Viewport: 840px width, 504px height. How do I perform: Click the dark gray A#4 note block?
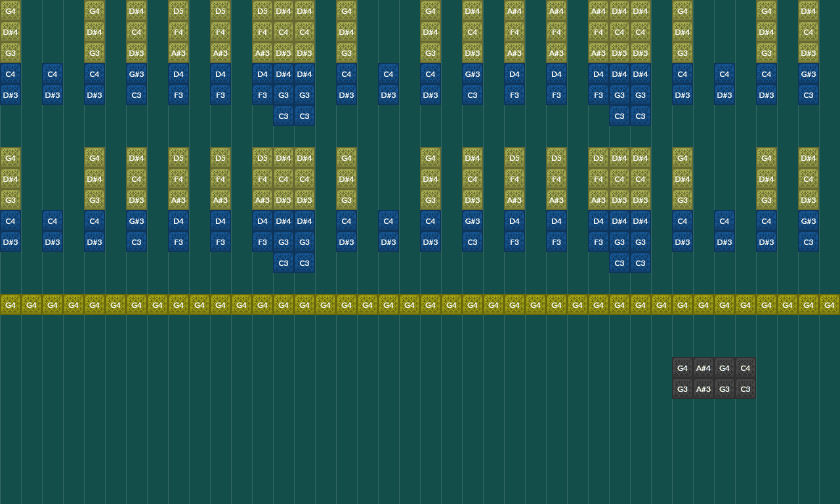pyautogui.click(x=703, y=368)
